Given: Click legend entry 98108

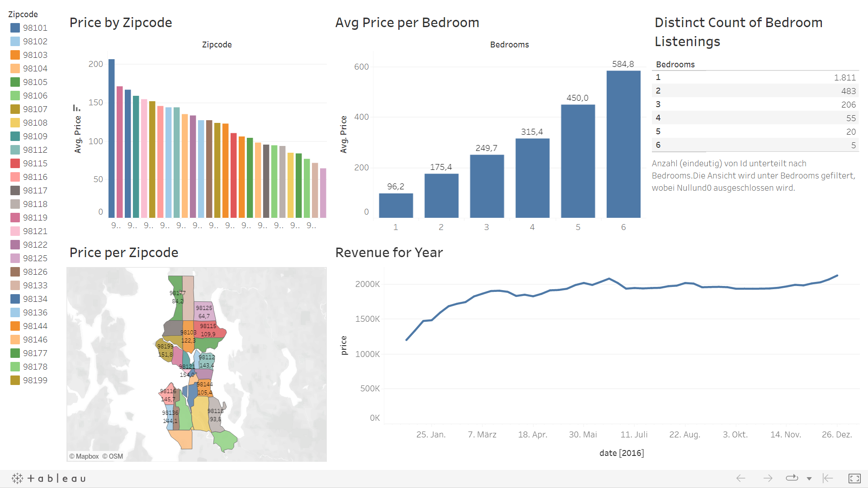Looking at the screenshot, I should pos(29,123).
